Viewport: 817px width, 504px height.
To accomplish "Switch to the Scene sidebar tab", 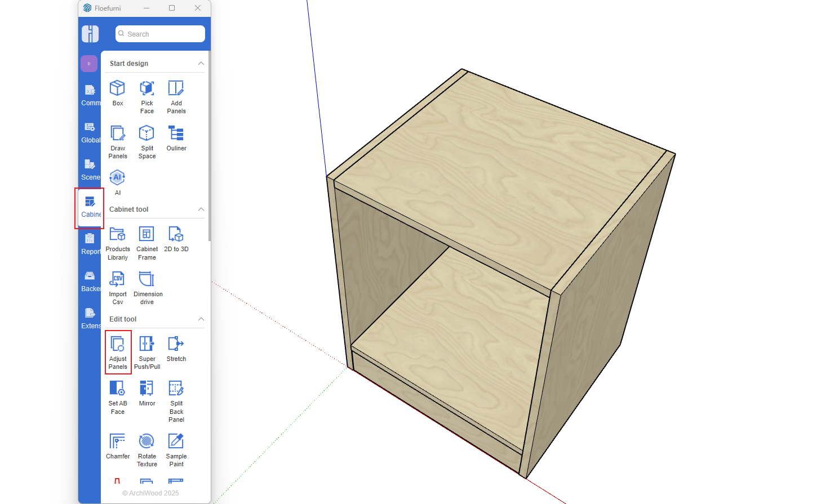I will click(90, 170).
